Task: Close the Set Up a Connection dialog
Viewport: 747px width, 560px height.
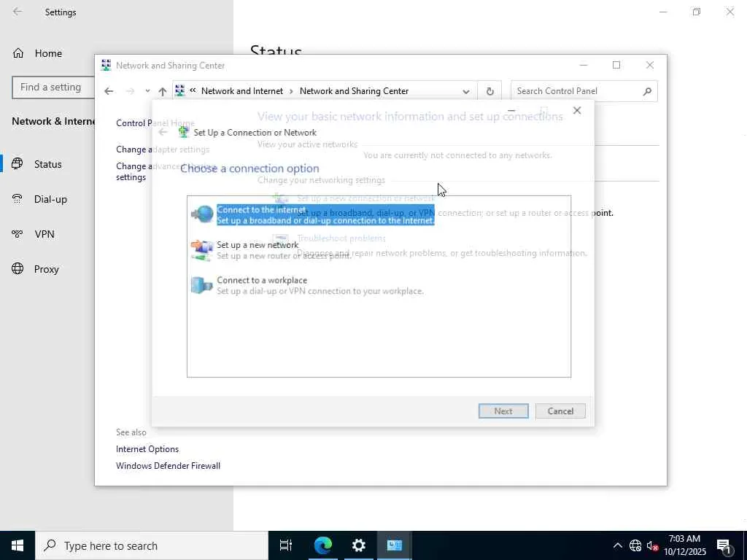Action: coord(577,111)
